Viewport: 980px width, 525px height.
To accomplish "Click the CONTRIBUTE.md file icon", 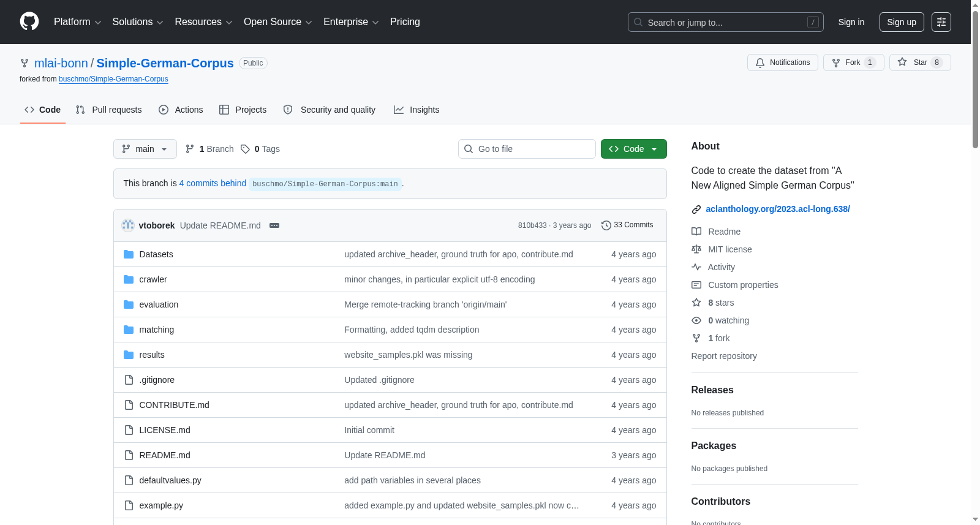I will [x=129, y=405].
